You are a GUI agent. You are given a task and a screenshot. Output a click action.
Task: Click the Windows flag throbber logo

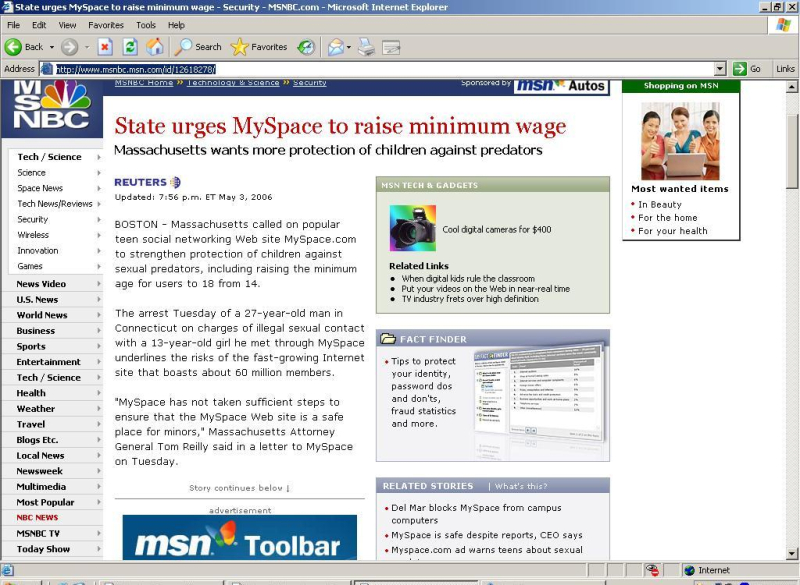(783, 24)
